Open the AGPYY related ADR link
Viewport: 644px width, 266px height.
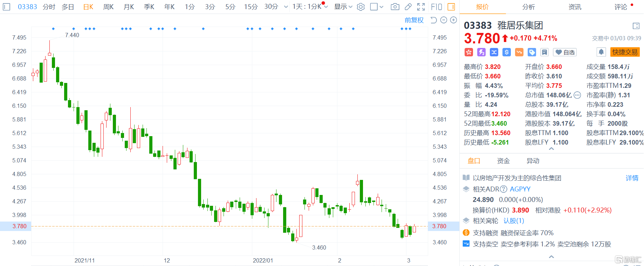pyautogui.click(x=520, y=189)
